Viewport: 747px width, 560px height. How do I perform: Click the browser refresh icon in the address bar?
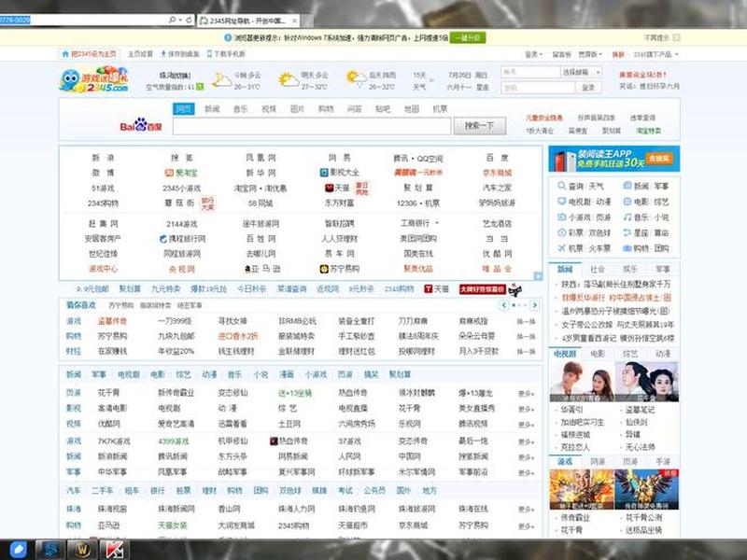[x=189, y=20]
